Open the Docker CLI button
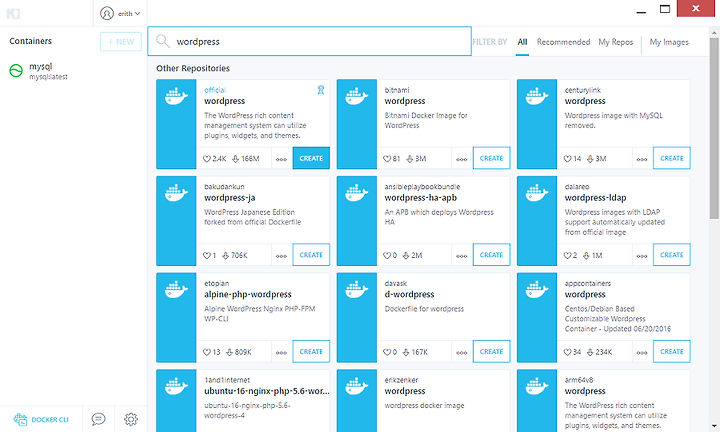The width and height of the screenshot is (720, 432). pyautogui.click(x=41, y=419)
